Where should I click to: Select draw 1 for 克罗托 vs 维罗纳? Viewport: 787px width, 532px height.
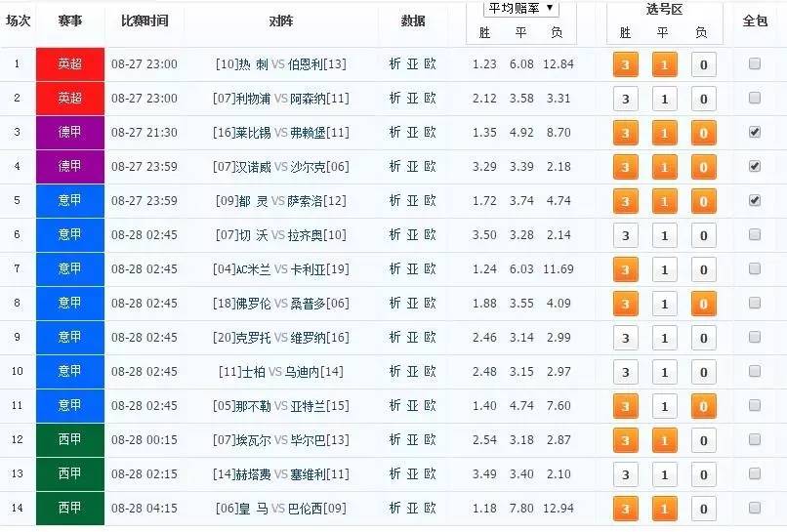pos(665,338)
